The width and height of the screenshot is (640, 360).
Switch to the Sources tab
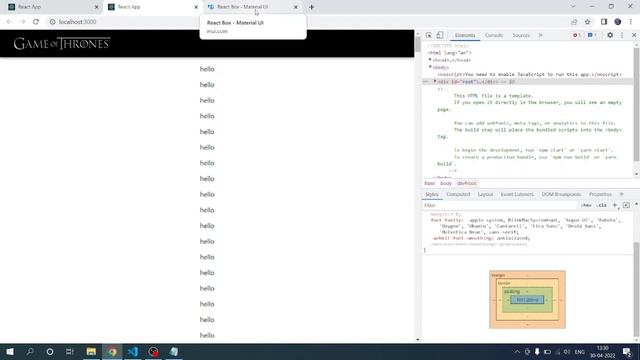[521, 36]
